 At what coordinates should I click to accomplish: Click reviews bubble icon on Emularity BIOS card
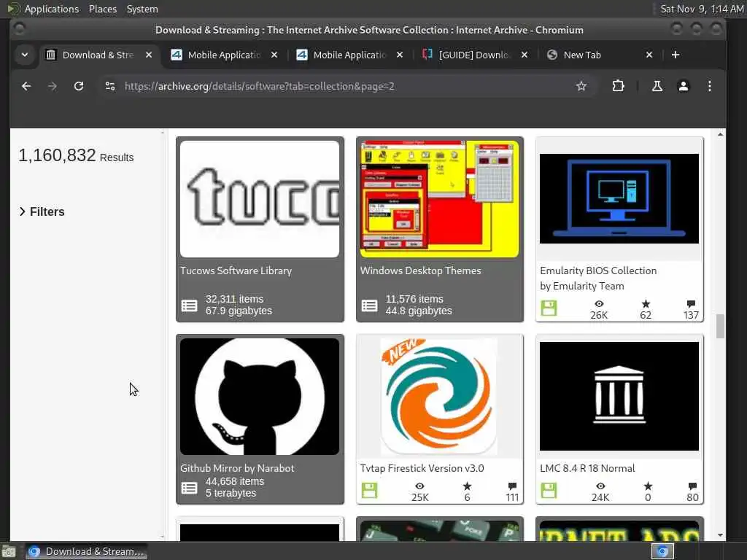coord(692,304)
